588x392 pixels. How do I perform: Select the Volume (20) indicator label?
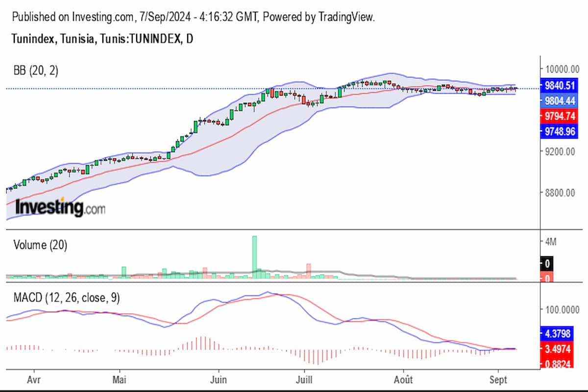tap(40, 245)
